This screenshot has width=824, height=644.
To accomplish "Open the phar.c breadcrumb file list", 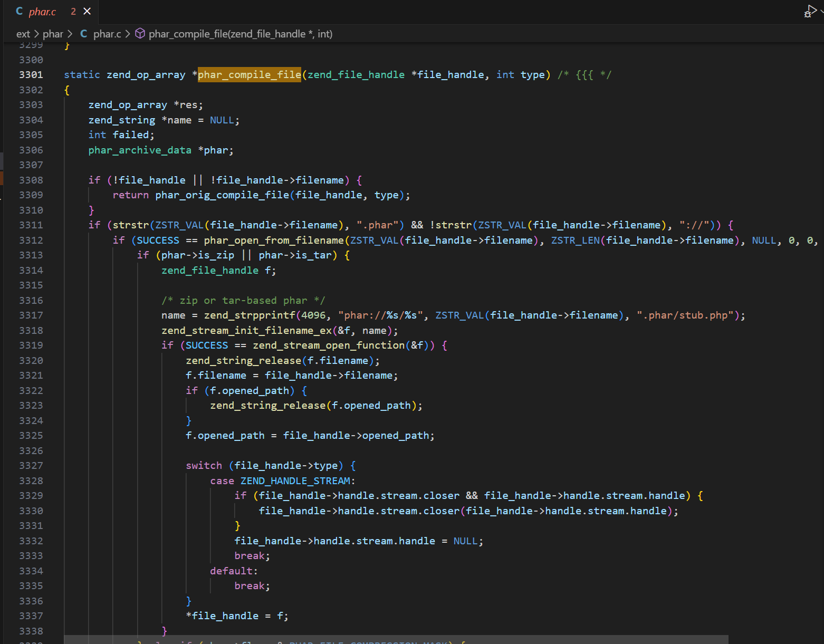I will point(107,34).
